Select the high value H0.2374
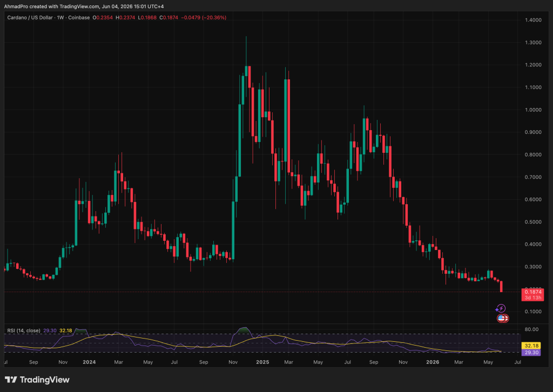Image resolution: width=553 pixels, height=392 pixels. pyautogui.click(x=125, y=17)
